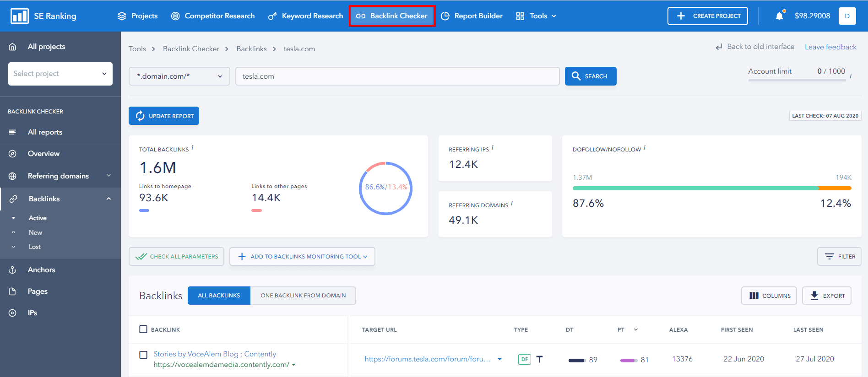Click the text link type T icon
The width and height of the screenshot is (868, 377).
[x=540, y=359]
